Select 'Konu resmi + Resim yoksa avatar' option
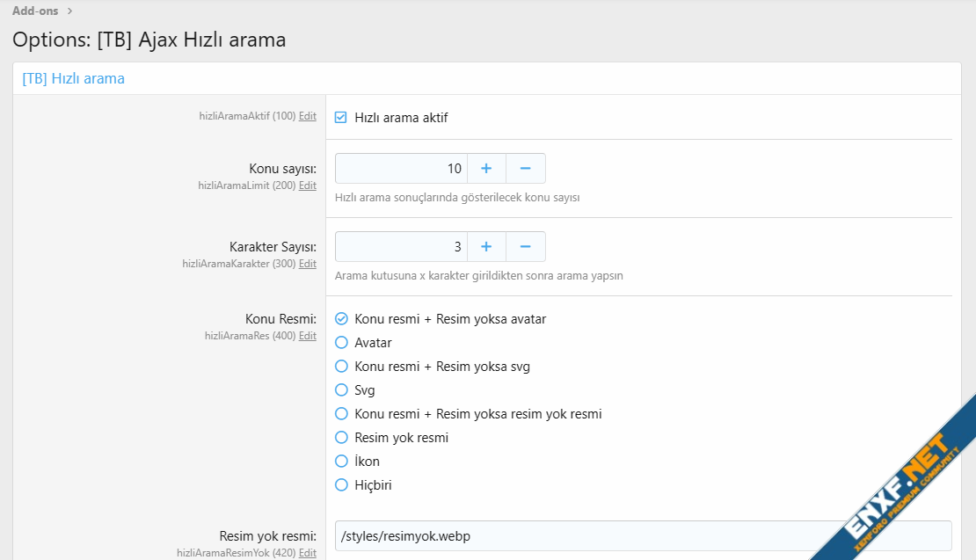Image resolution: width=976 pixels, height=560 pixels. 341,319
